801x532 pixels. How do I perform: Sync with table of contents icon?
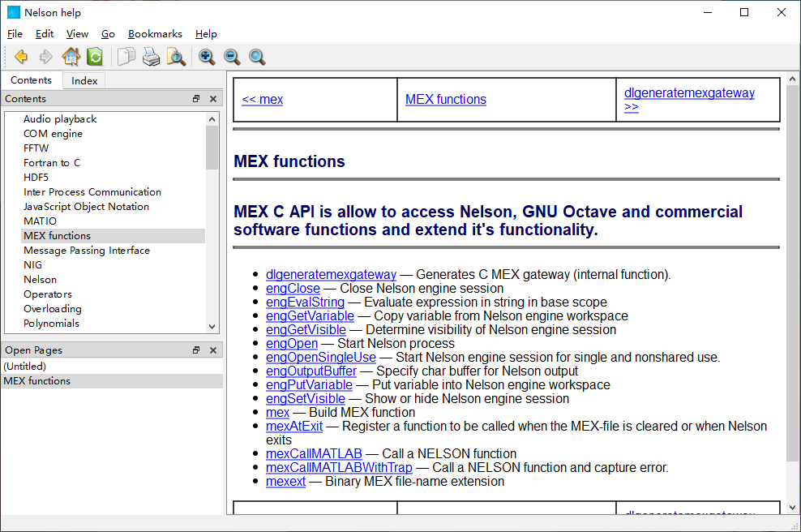(x=95, y=57)
